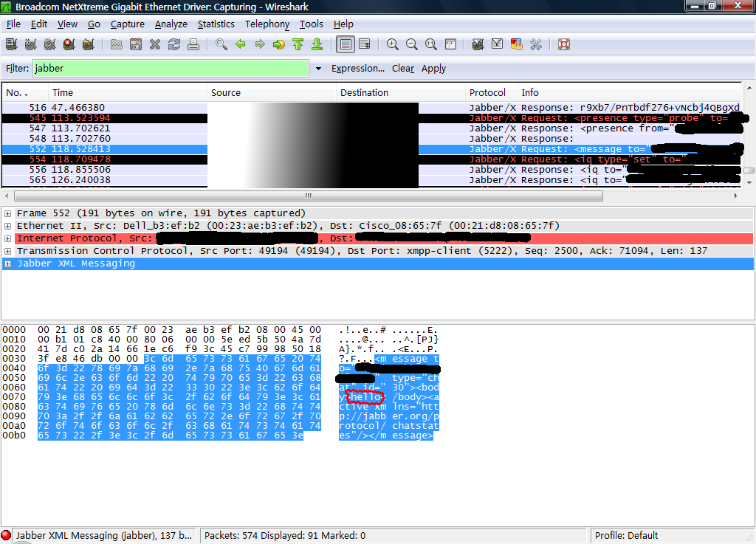Restart the running live capture

pos(89,45)
